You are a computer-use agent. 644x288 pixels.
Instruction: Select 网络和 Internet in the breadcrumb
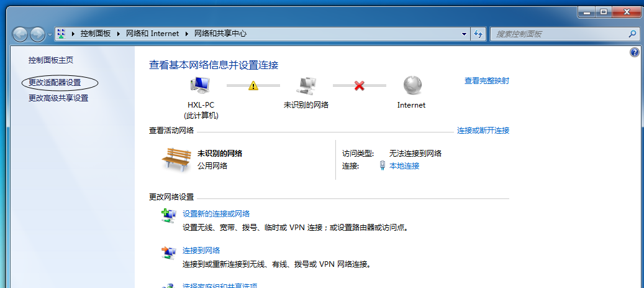click(152, 34)
